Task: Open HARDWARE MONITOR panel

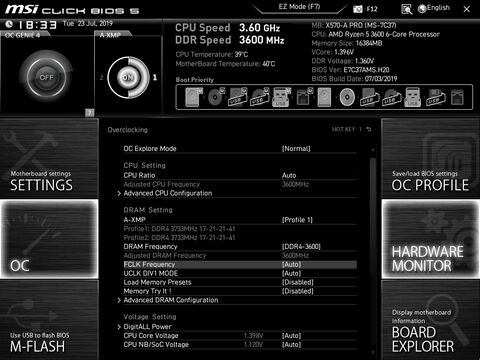Action: click(431, 239)
